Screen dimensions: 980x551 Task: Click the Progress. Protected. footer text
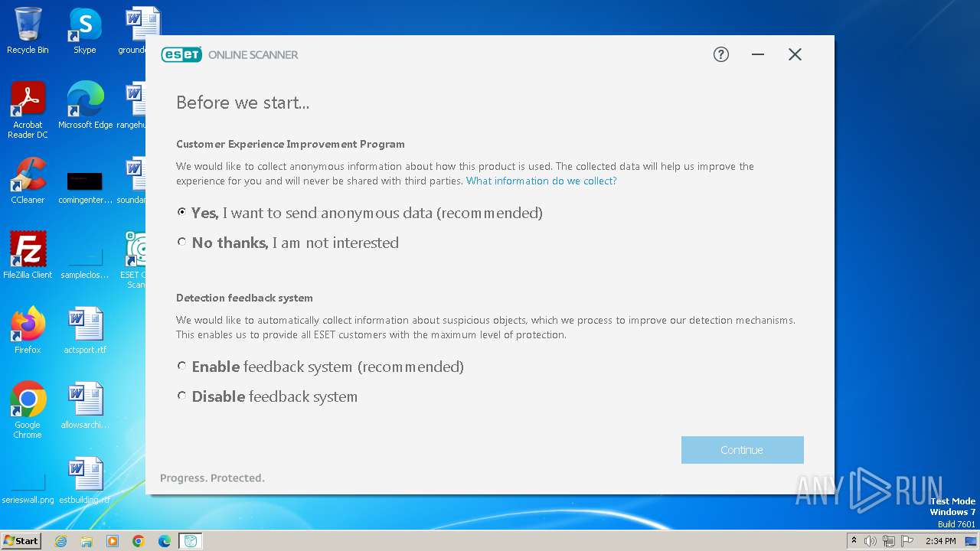(212, 478)
